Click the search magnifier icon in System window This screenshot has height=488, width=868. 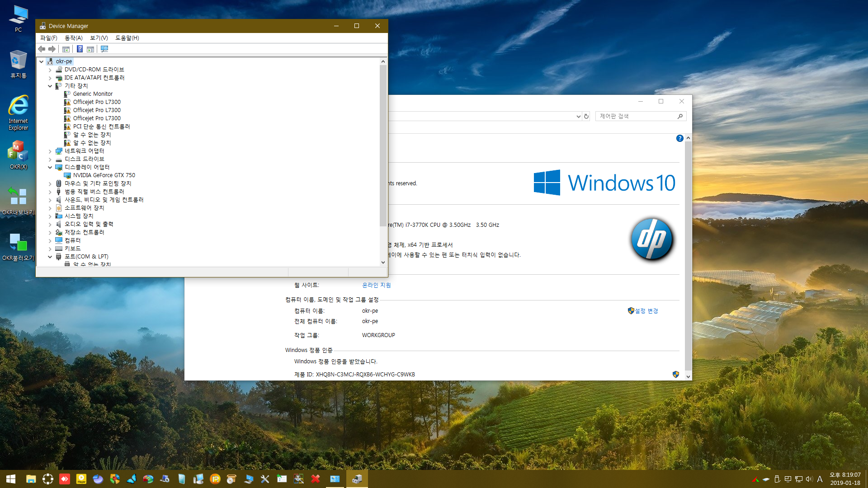click(680, 116)
